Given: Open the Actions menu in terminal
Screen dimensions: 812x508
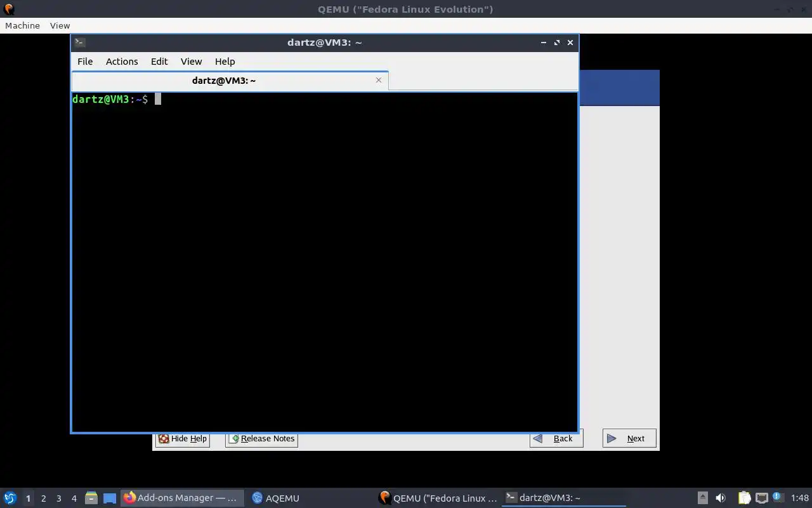Looking at the screenshot, I should (x=122, y=62).
